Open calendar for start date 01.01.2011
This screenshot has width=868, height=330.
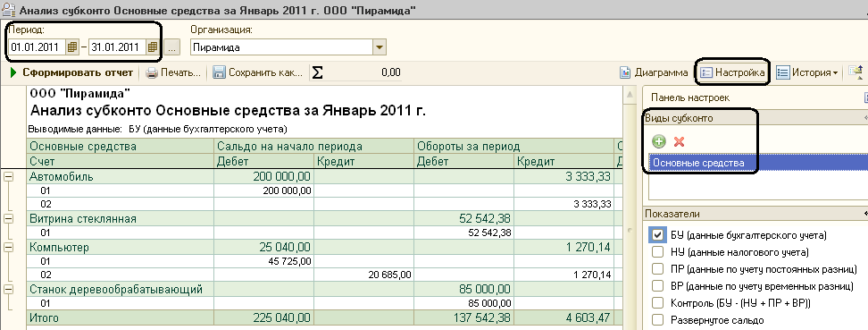click(72, 47)
